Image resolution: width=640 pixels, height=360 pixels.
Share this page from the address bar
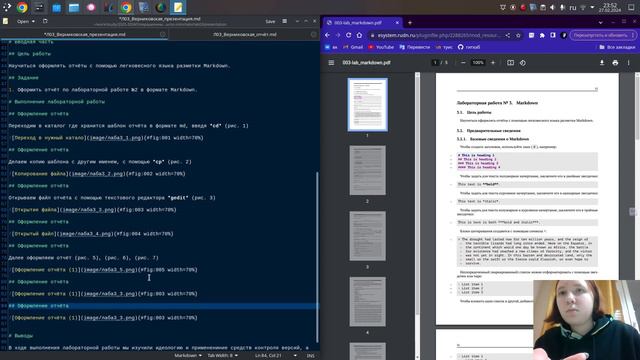tap(508, 36)
